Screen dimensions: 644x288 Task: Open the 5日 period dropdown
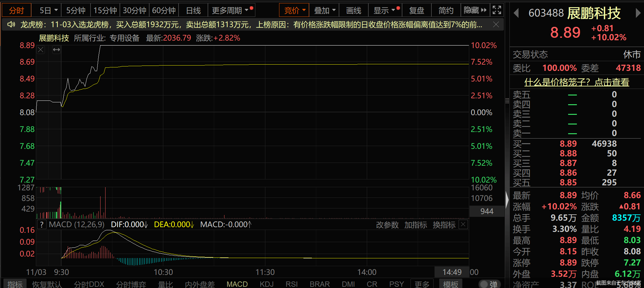click(x=48, y=11)
